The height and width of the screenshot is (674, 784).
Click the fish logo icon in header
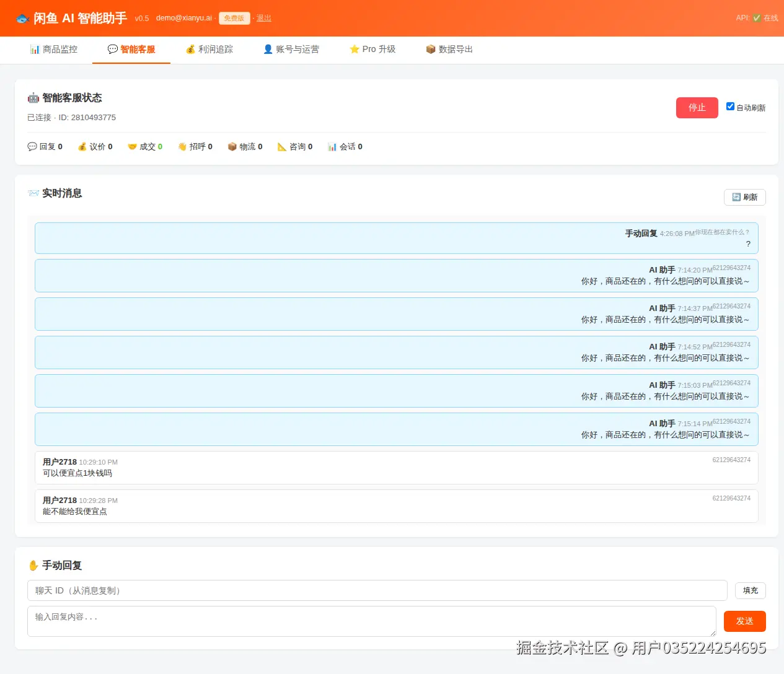pos(22,19)
